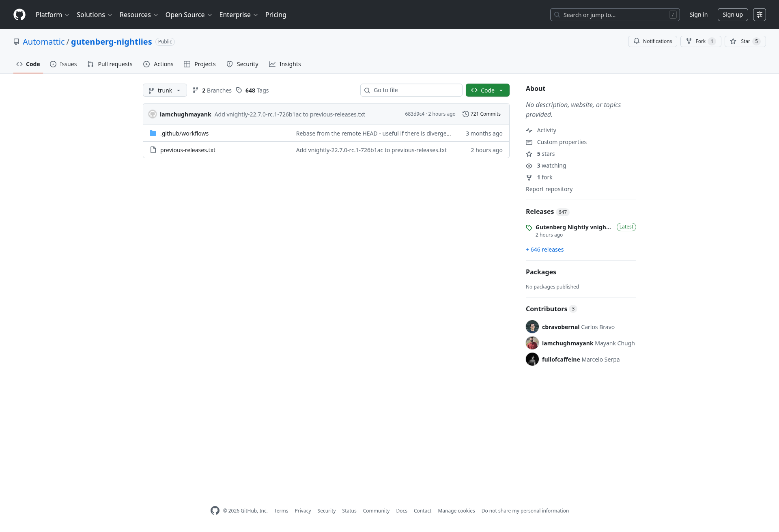779x532 pixels.
Task: Open iamchughmayank Mayank Chugh contributor profile
Action: pyautogui.click(x=588, y=343)
